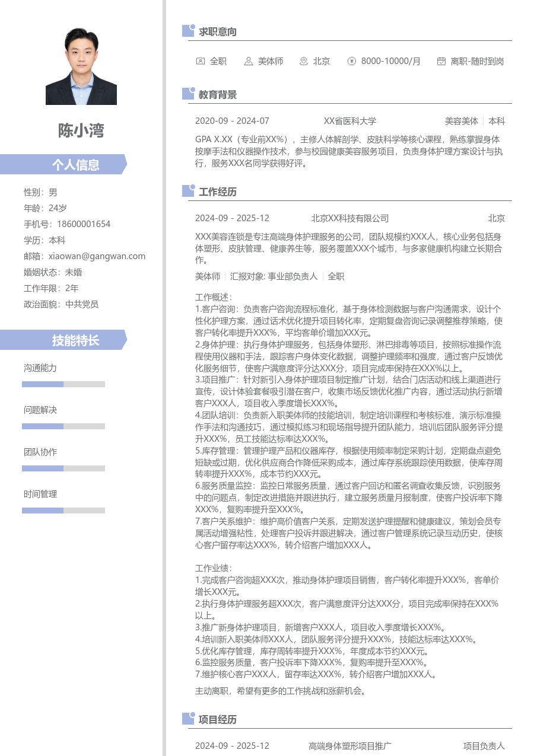This screenshot has width=534, height=756.
Task: Select the name 陈小湾
Action: pyautogui.click(x=81, y=131)
